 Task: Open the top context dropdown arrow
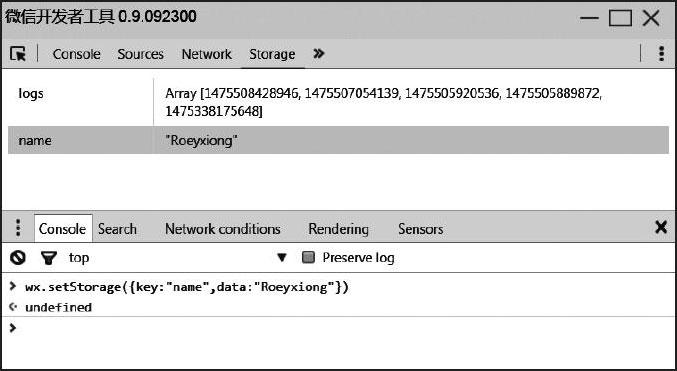(x=282, y=258)
